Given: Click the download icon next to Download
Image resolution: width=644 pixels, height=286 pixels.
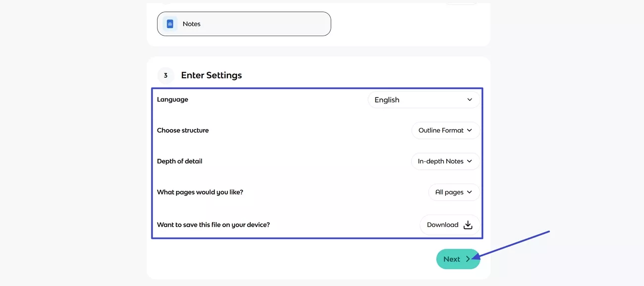Looking at the screenshot, I should [x=468, y=224].
